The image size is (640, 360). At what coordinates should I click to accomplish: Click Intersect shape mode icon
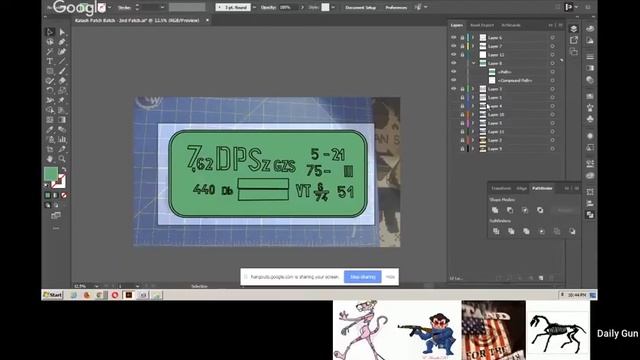[x=525, y=210]
